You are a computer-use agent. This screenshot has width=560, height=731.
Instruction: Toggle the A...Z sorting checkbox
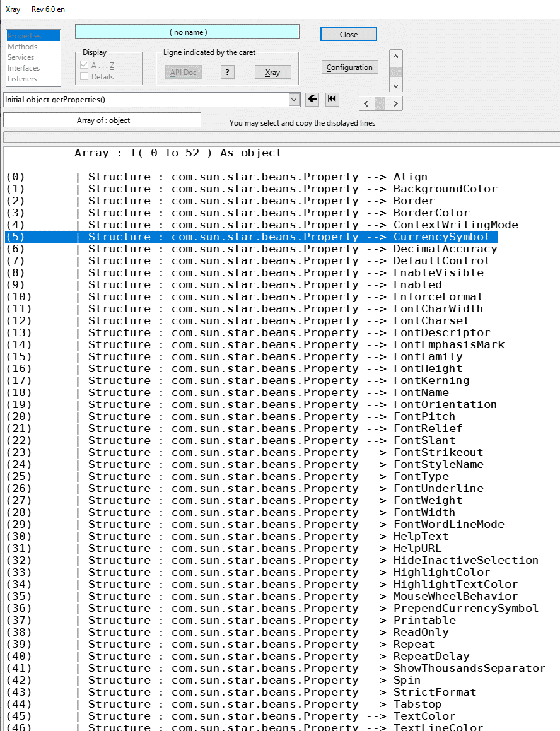pyautogui.click(x=85, y=66)
